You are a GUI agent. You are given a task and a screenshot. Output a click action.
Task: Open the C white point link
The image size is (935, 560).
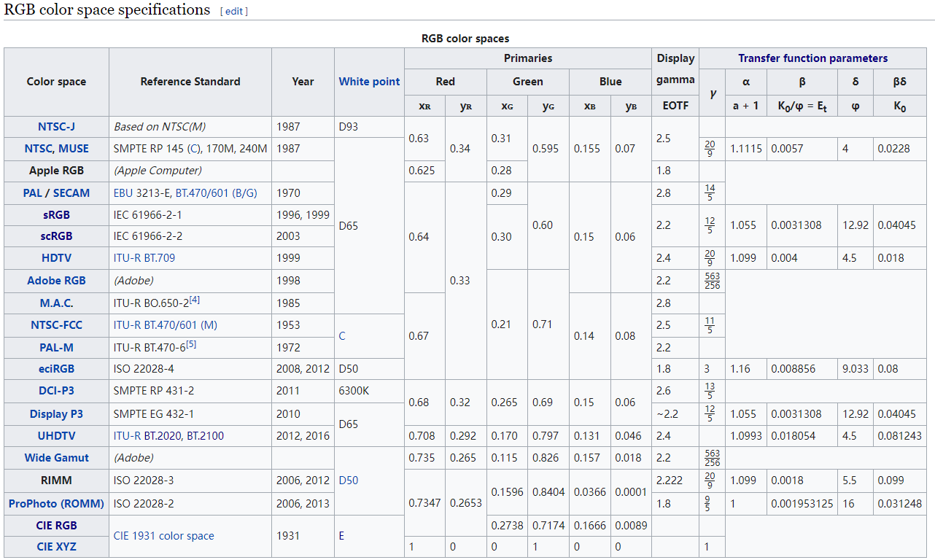(342, 336)
